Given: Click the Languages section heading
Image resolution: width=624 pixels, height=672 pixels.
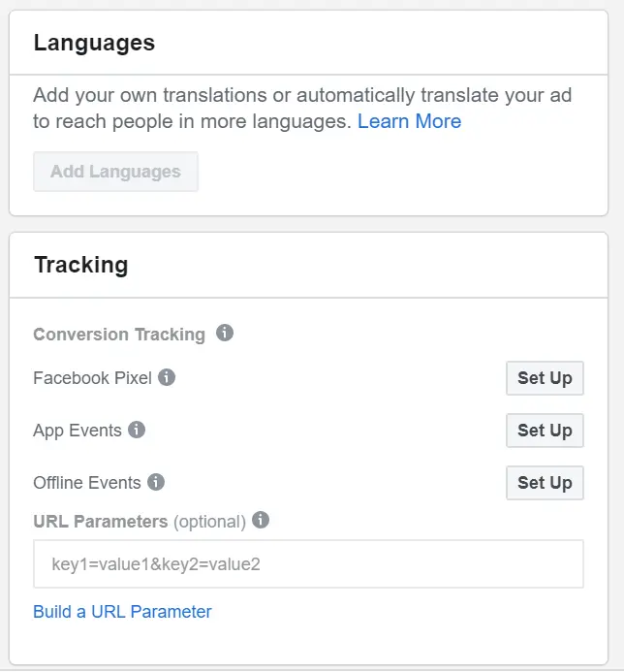Looking at the screenshot, I should pyautogui.click(x=94, y=43).
